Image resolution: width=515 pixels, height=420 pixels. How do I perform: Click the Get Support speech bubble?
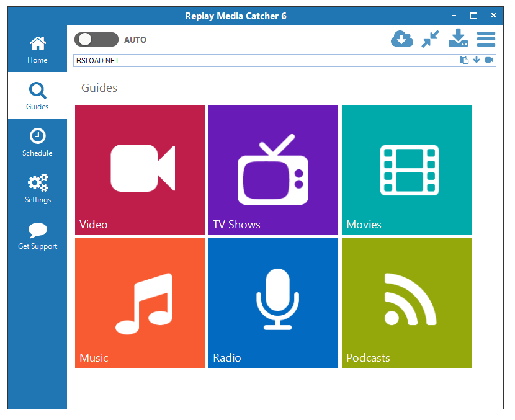point(37,230)
